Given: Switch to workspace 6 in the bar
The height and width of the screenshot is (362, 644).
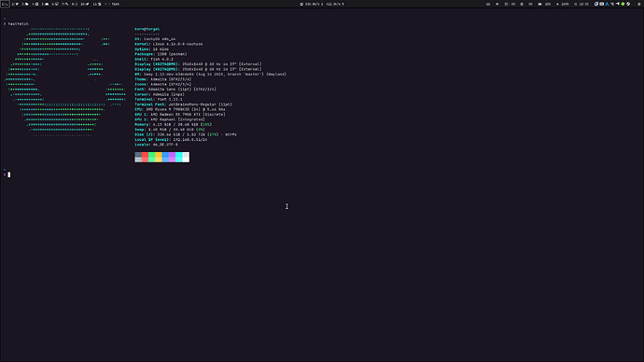Looking at the screenshot, I should click(x=55, y=4).
